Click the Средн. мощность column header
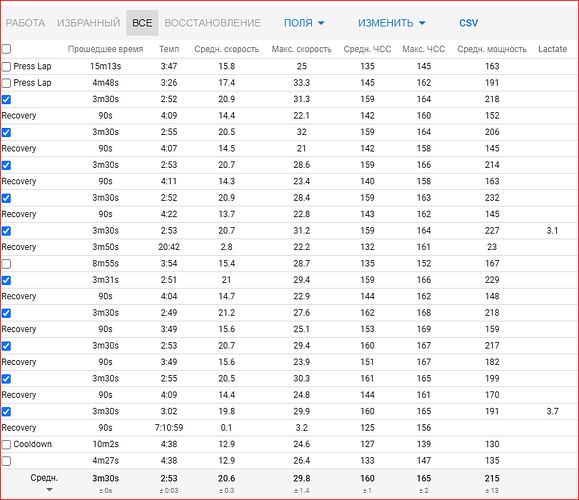This screenshot has width=579, height=500. (492, 49)
